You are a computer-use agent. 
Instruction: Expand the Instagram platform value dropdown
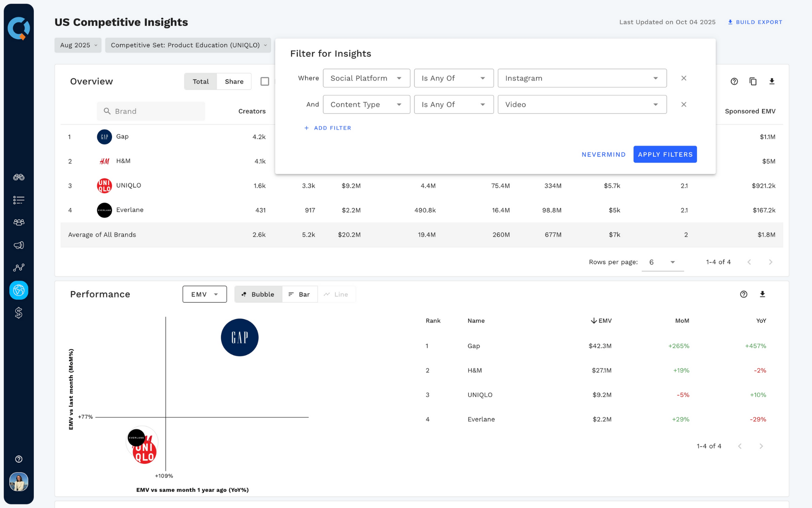(655, 78)
